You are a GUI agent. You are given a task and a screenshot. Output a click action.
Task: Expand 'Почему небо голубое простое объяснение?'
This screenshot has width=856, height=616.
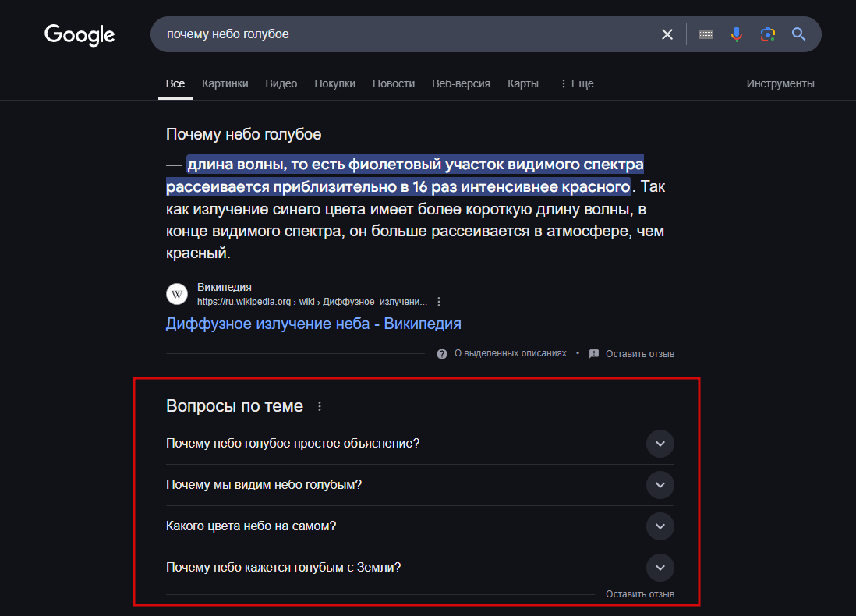coord(660,444)
